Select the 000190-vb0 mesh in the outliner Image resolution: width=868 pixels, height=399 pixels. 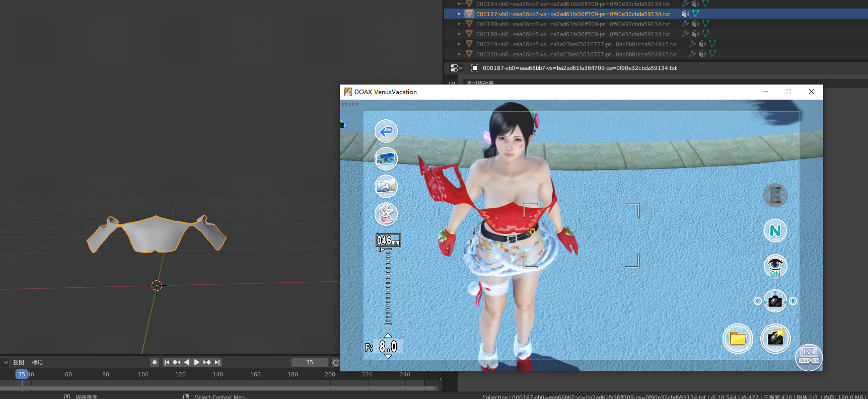573,34
